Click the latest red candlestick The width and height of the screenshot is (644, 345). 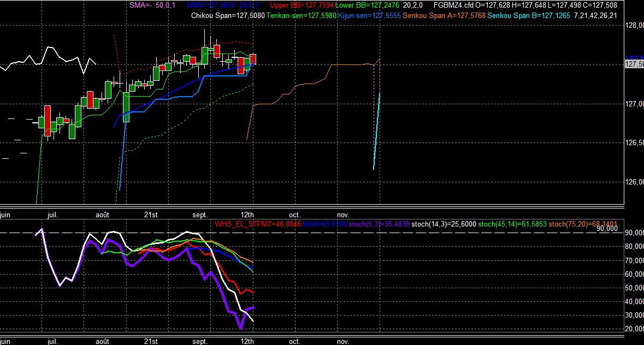pyautogui.click(x=253, y=59)
